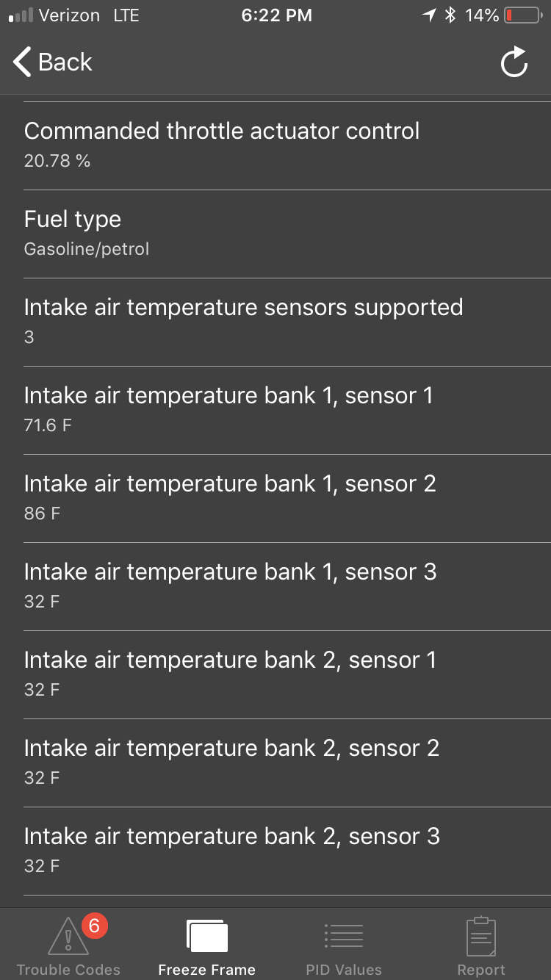Viewport: 551px width, 980px height.
Task: Tap the refresh icon in header
Action: (514, 62)
